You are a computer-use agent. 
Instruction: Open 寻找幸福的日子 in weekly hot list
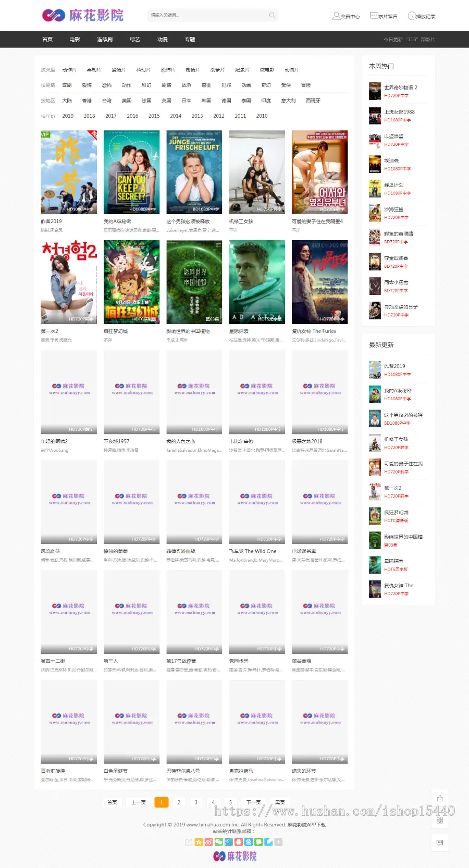[x=401, y=307]
